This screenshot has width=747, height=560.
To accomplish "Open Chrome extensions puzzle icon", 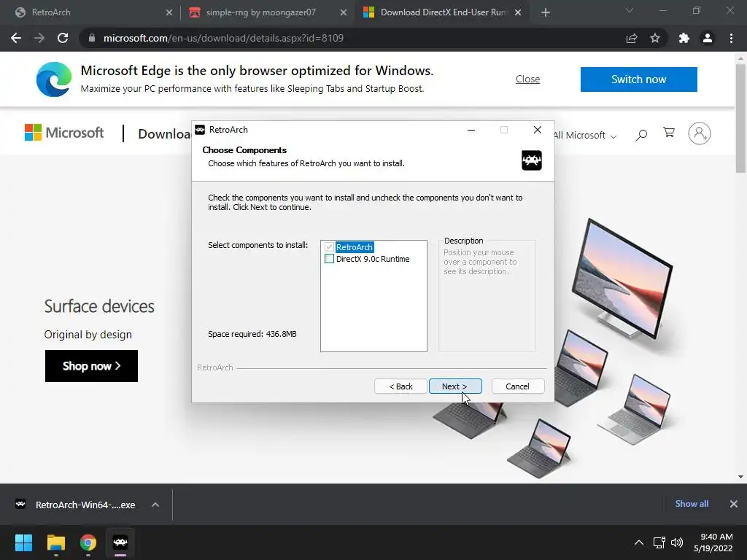I will pyautogui.click(x=684, y=38).
